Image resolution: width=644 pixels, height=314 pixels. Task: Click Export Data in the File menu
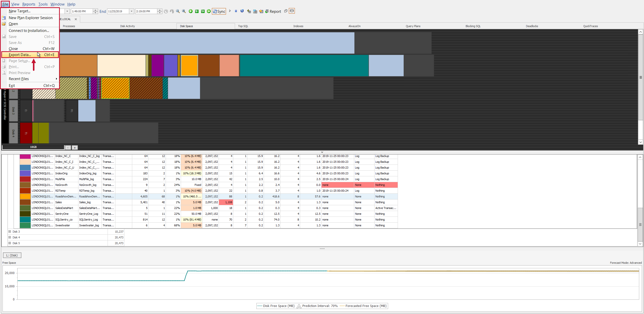(20, 55)
